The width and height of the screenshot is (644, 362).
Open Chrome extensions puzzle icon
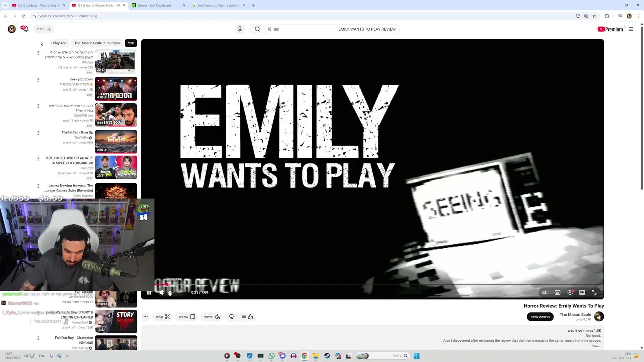click(607, 16)
